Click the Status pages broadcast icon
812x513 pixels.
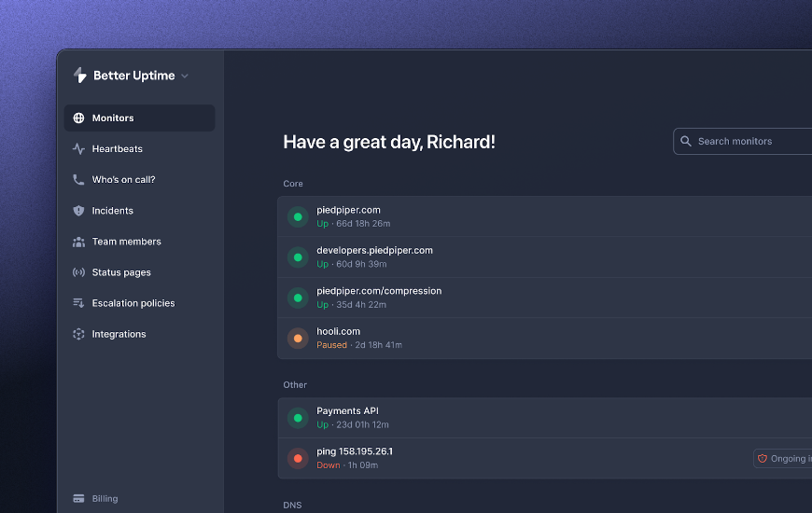click(x=78, y=272)
